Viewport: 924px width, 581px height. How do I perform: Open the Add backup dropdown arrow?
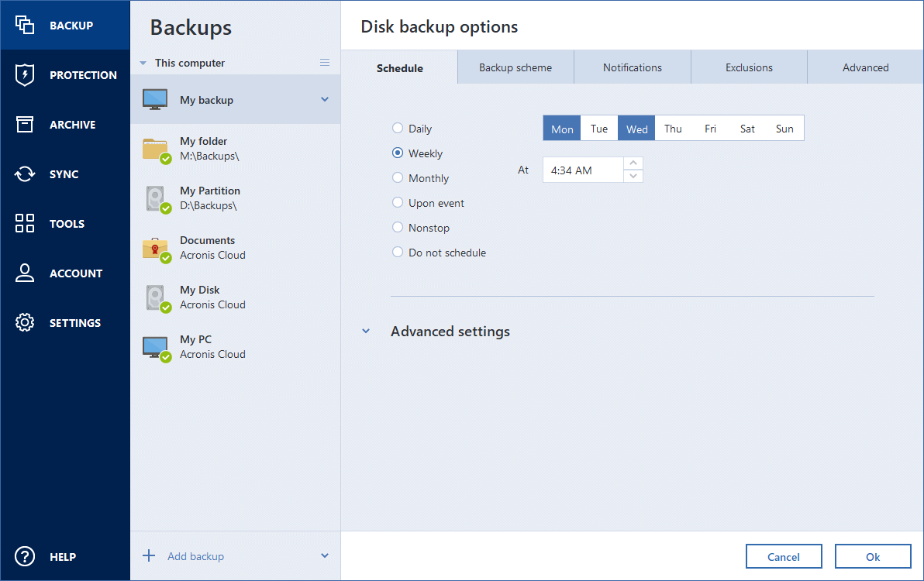(x=325, y=555)
